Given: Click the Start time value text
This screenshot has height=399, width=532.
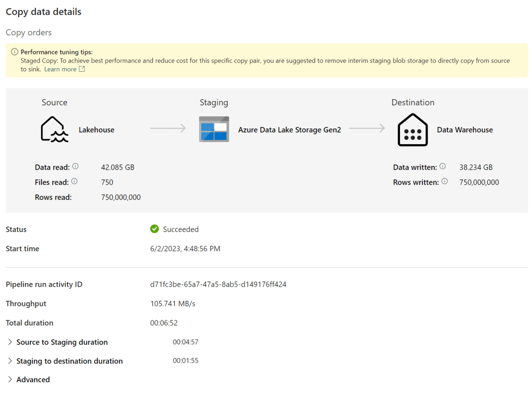Looking at the screenshot, I should pos(185,249).
